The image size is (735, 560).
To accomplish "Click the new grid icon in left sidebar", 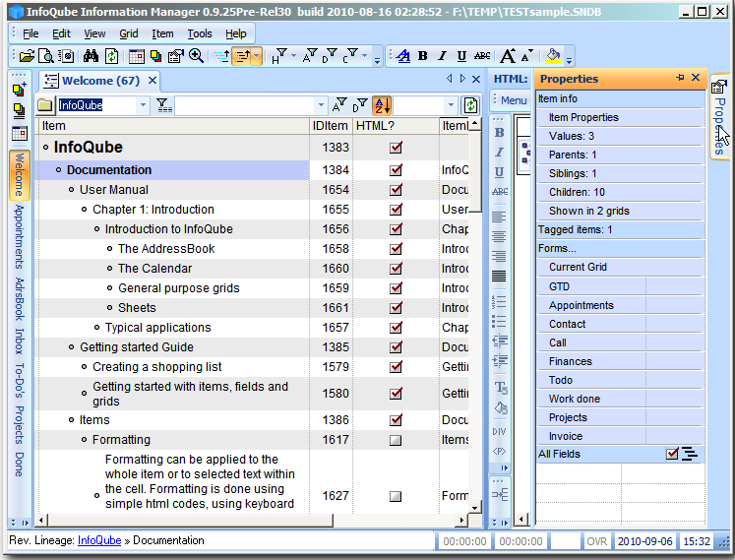I will point(20,90).
